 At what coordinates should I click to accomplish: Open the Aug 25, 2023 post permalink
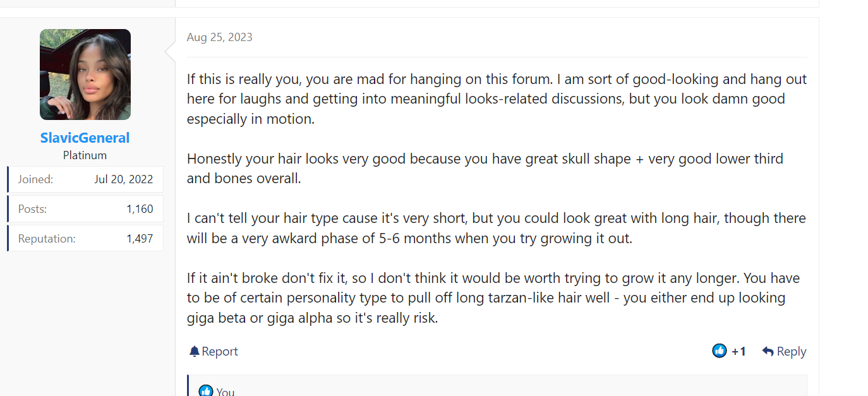tap(220, 37)
